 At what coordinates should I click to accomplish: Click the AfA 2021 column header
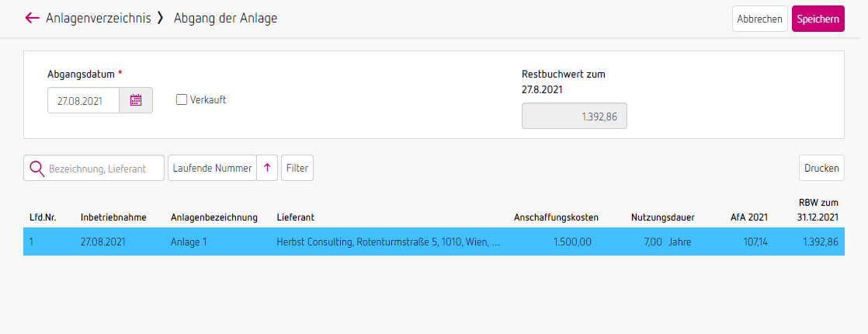coord(749,217)
